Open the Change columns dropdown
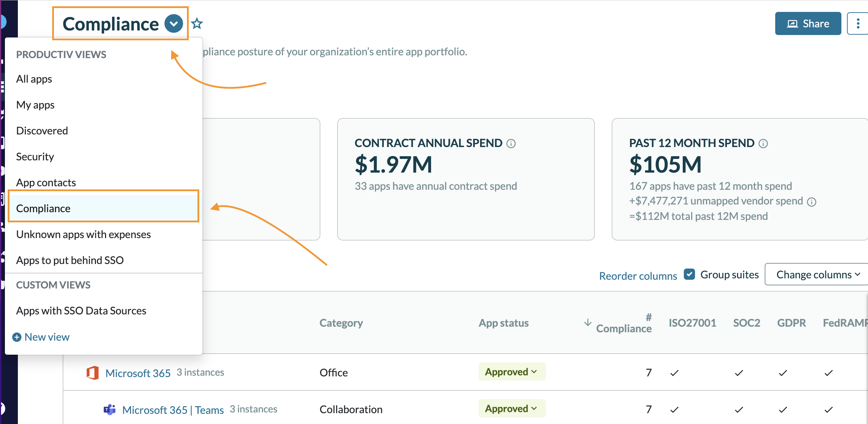The height and width of the screenshot is (424, 868). (818, 274)
